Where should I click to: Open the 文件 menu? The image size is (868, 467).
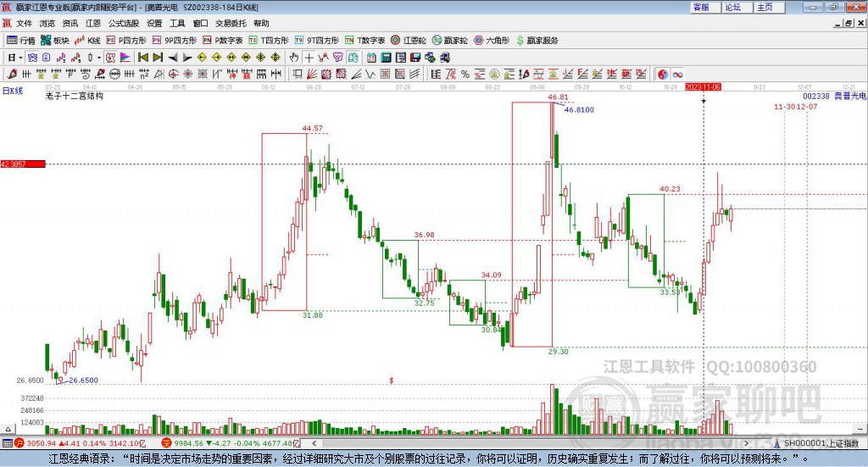25,23
